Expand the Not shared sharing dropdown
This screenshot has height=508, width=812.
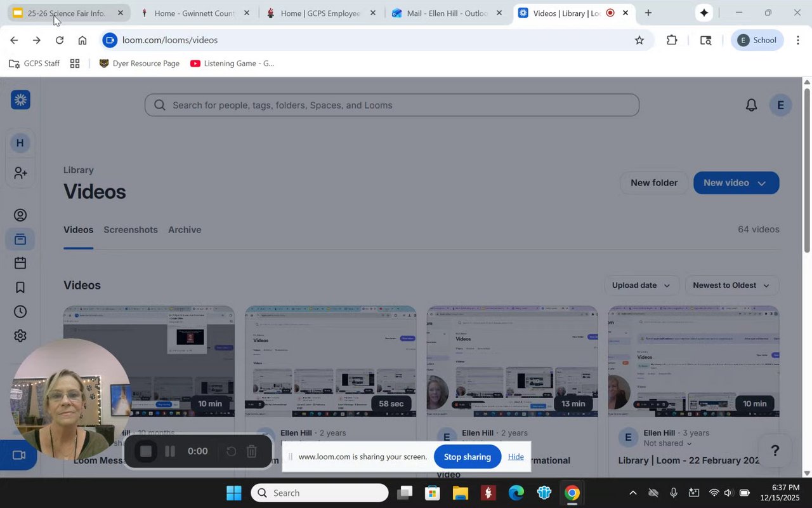667,443
